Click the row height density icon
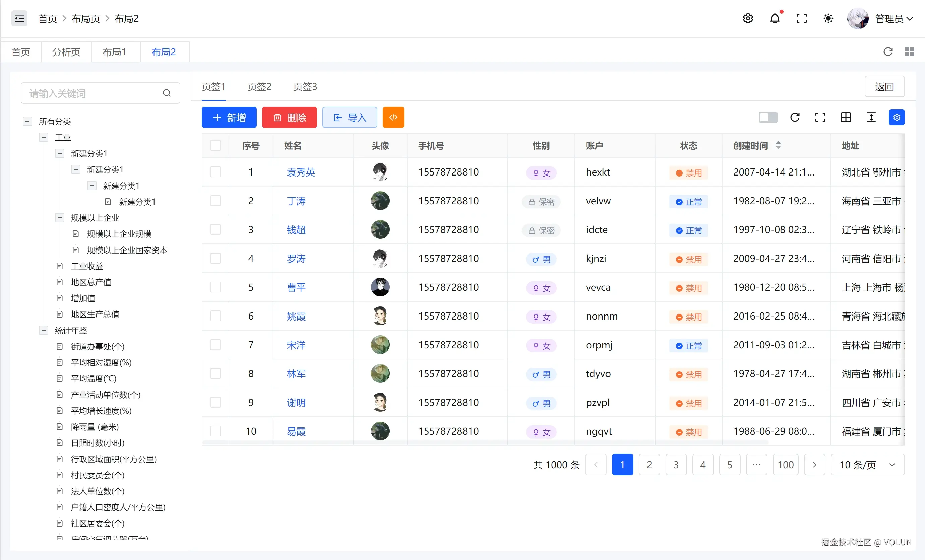 click(871, 118)
